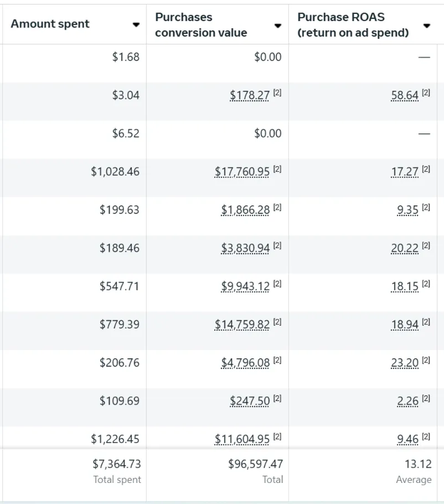
Task: Open the 17.27 ROAS value link
Action: click(405, 172)
